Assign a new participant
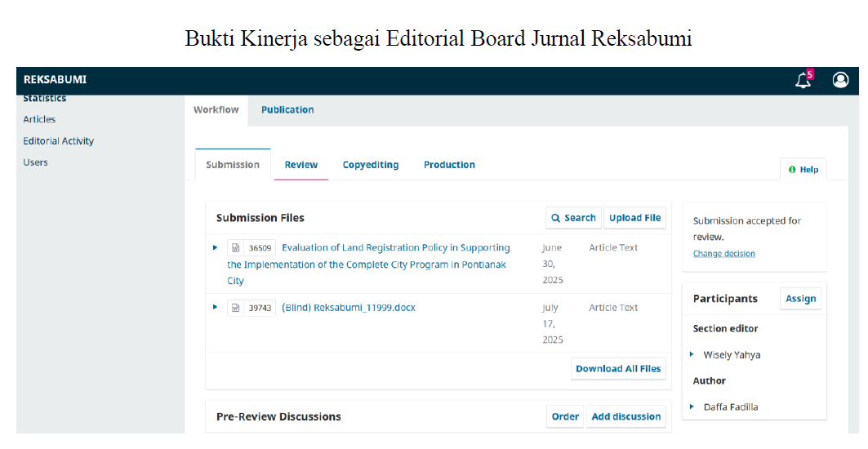868x449 pixels. pos(800,299)
